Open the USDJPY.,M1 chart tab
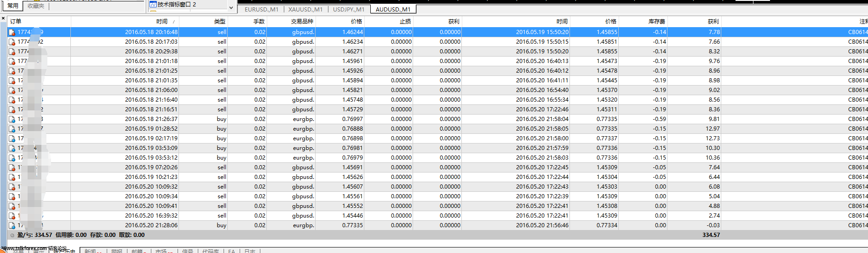The image size is (868, 253). tap(349, 9)
